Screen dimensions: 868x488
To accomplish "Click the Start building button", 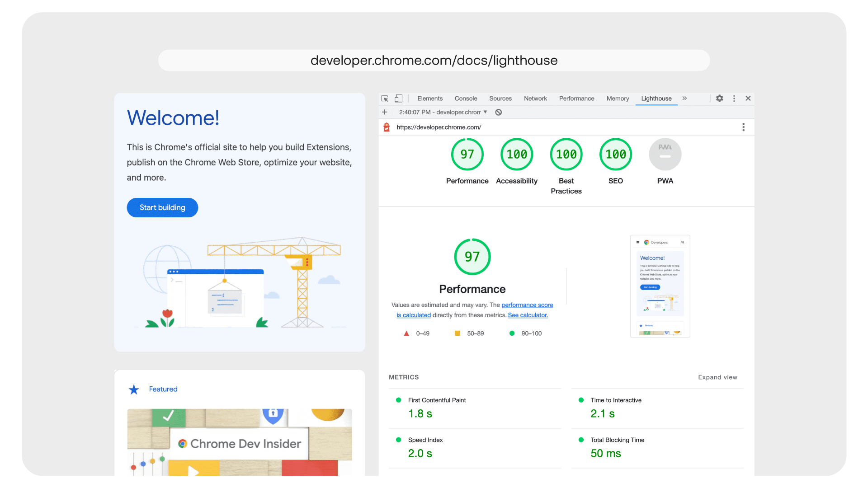I will 162,207.
